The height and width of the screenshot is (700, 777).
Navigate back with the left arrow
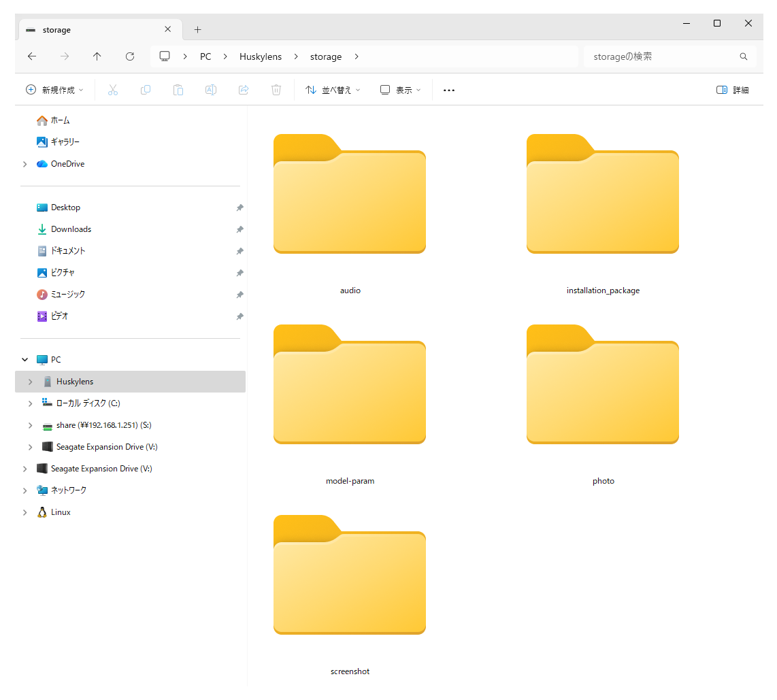(32, 56)
